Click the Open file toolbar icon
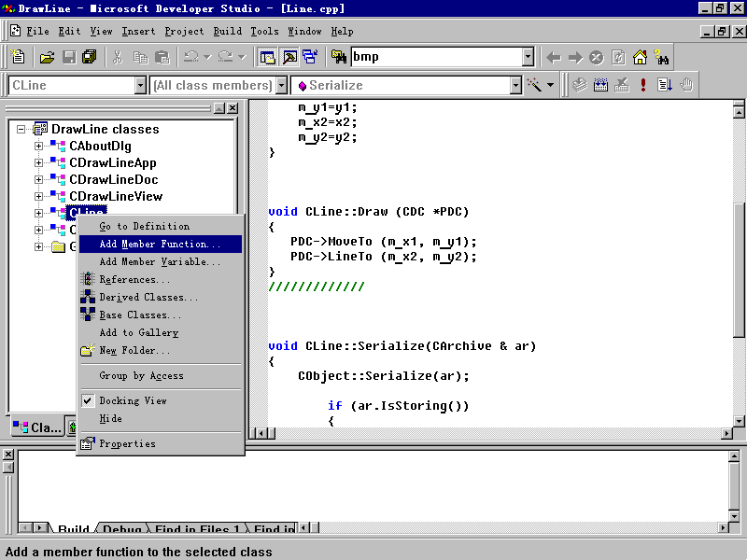 tap(47, 58)
